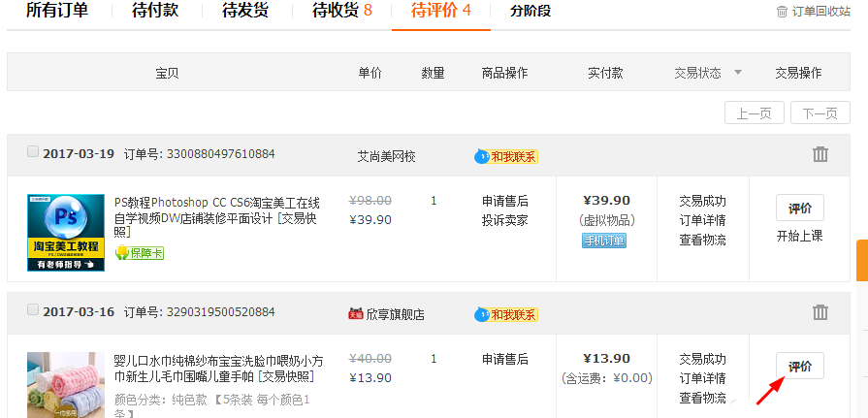Click the Tmall icon beside 欣享旗舰店
The height and width of the screenshot is (418, 868).
click(355, 313)
